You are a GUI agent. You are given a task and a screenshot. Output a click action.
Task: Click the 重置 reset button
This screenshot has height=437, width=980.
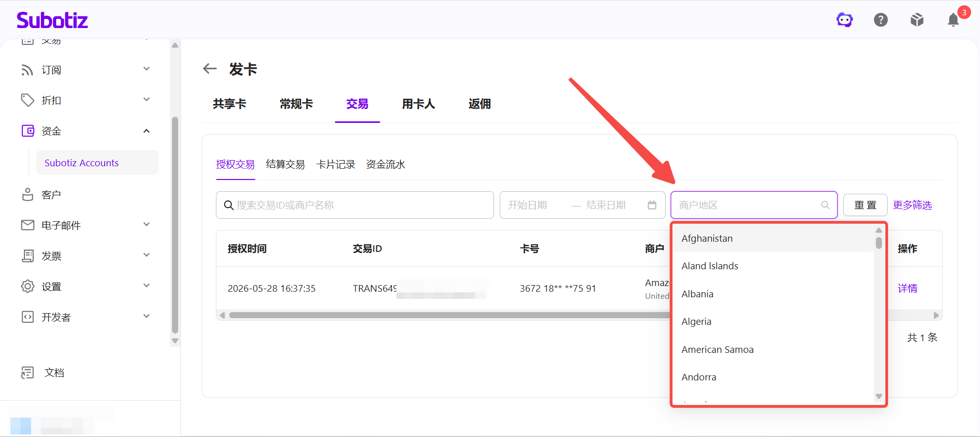click(865, 205)
